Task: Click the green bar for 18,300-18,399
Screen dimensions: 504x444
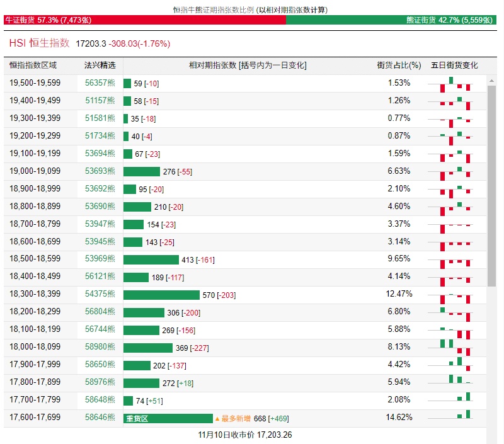Action: (x=161, y=295)
